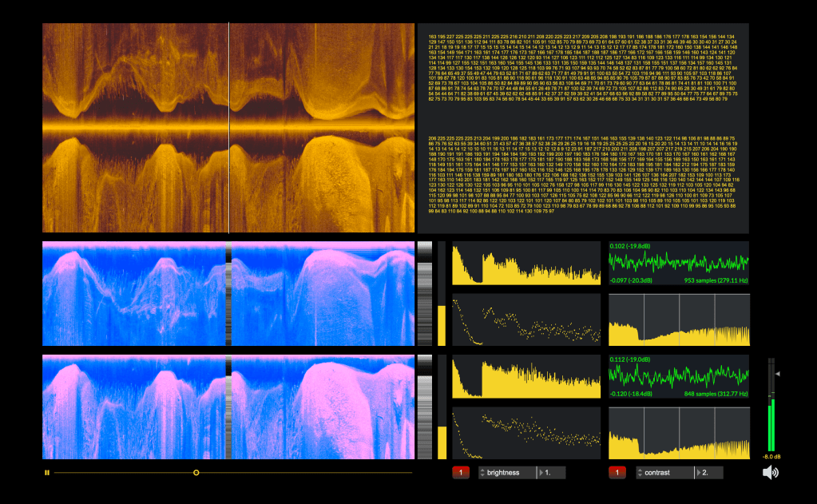
Task: Click the upper scattered dot plot
Action: [x=526, y=319]
